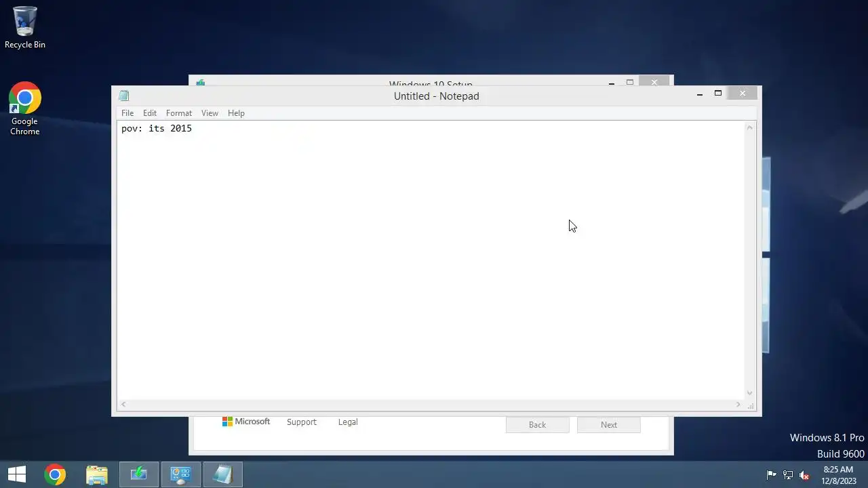The height and width of the screenshot is (488, 868).
Task: Open Action Center flag tray icon
Action: (x=771, y=475)
